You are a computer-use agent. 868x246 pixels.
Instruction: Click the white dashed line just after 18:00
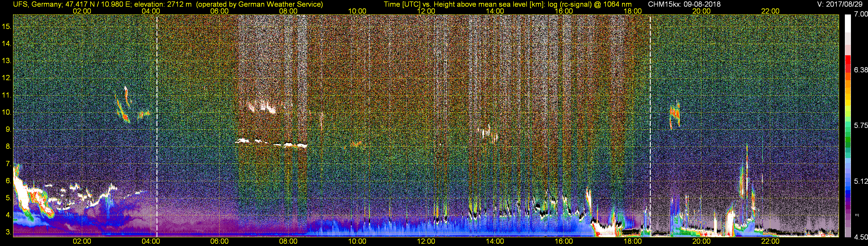tap(650, 125)
